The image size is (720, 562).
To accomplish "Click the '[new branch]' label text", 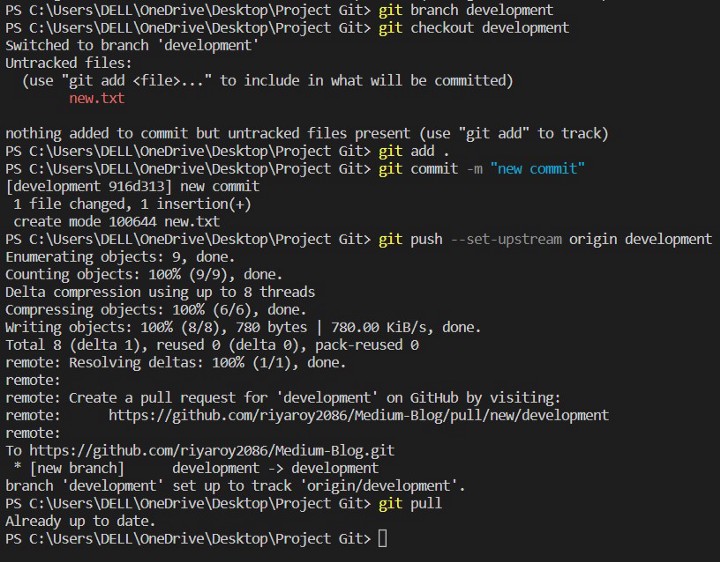I will coord(77,468).
